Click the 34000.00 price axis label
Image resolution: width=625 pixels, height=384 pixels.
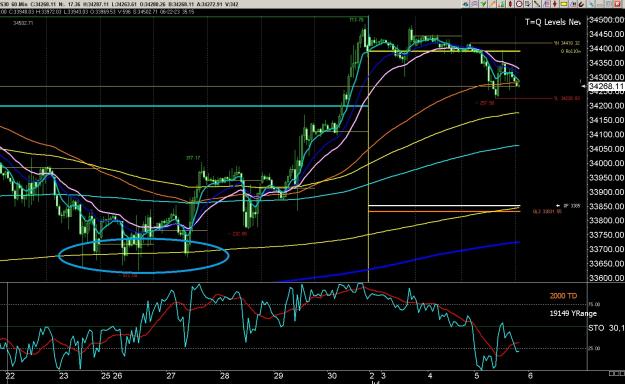click(x=606, y=163)
